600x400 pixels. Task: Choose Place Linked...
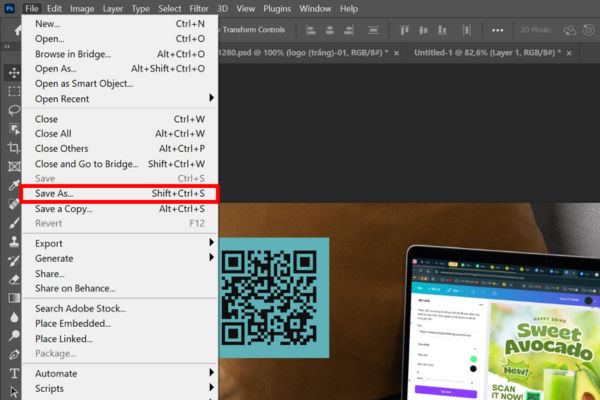tap(120, 339)
